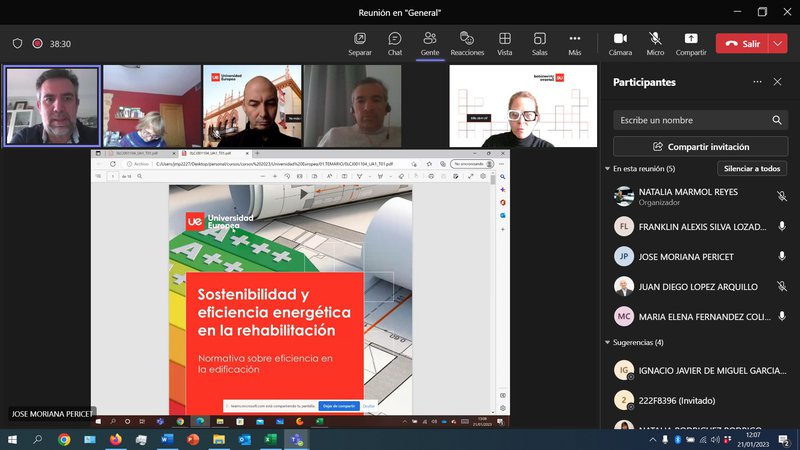
Task: Open Firefox from the taskbar
Action: click(x=116, y=439)
